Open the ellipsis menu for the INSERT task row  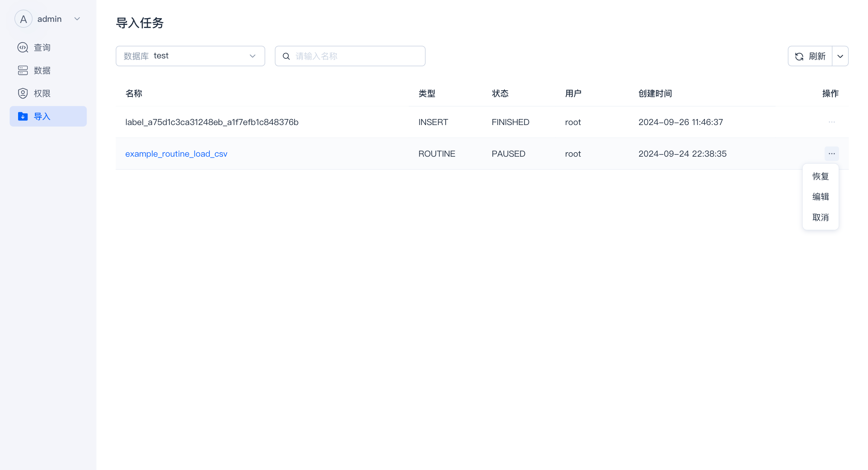coord(831,122)
